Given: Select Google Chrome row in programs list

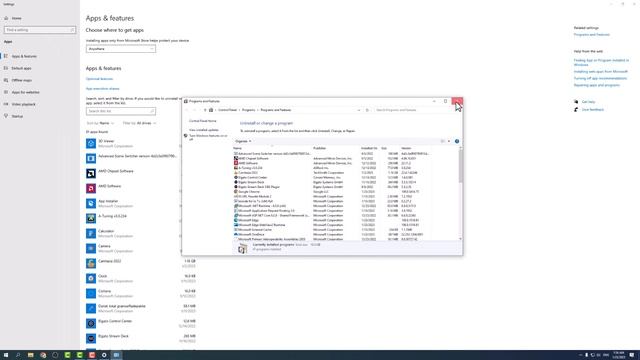Looking at the screenshot, I should (x=332, y=191).
